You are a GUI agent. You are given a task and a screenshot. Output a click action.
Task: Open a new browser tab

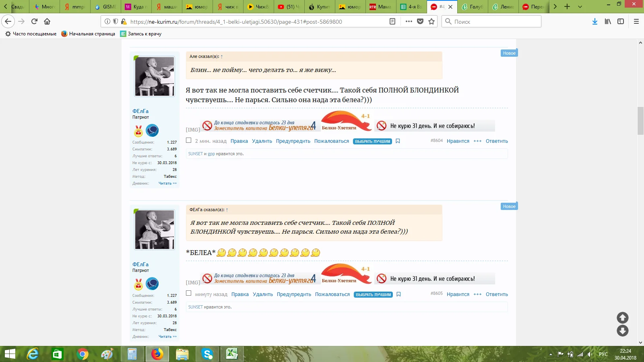click(x=567, y=6)
